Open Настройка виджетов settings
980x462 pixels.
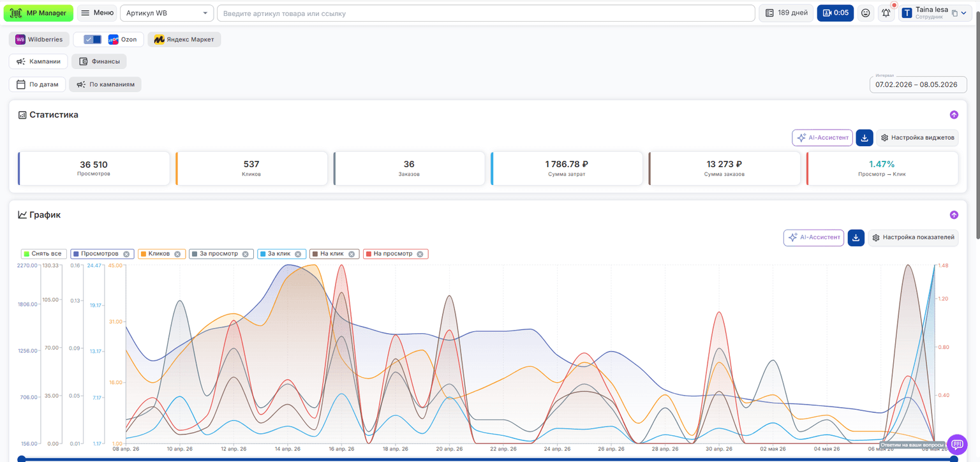tap(917, 137)
